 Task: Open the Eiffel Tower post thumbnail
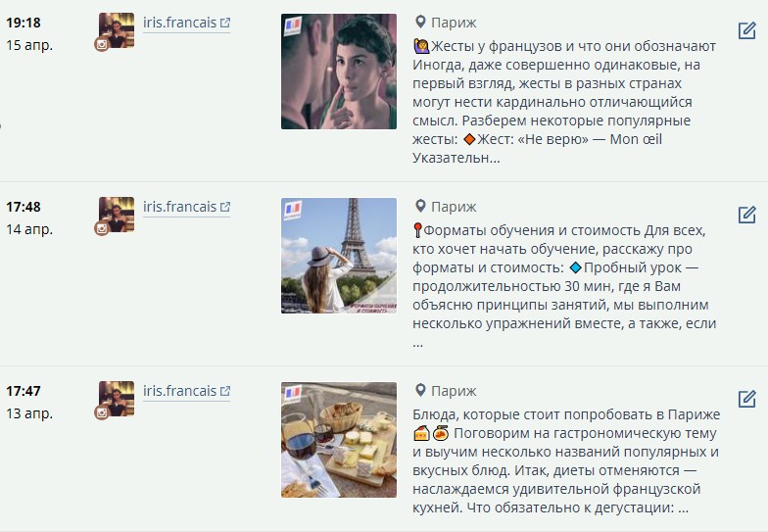coord(339,256)
